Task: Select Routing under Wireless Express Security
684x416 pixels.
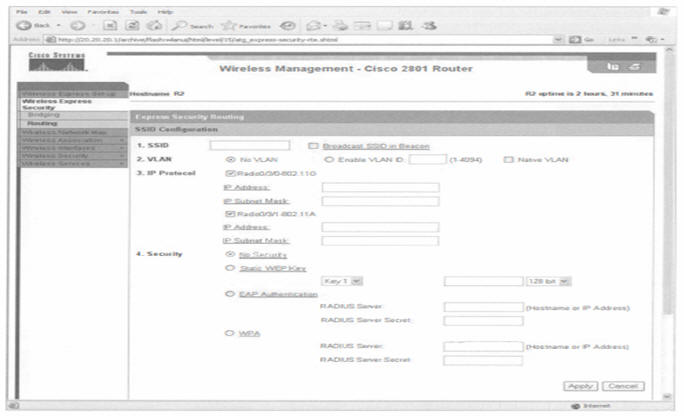Action: [x=42, y=123]
